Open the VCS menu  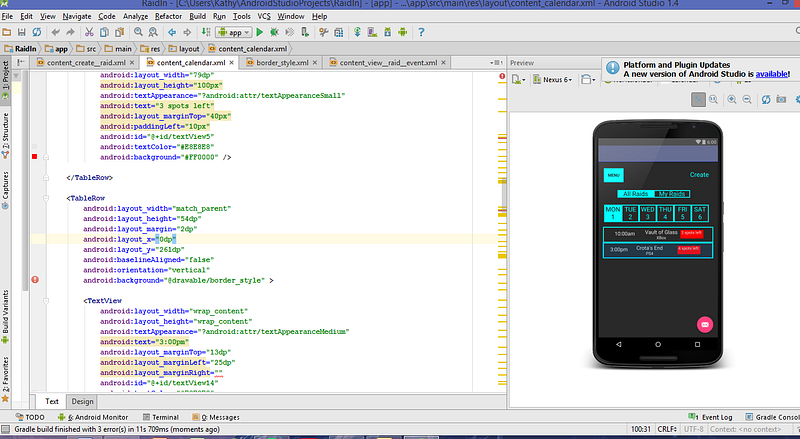point(264,16)
